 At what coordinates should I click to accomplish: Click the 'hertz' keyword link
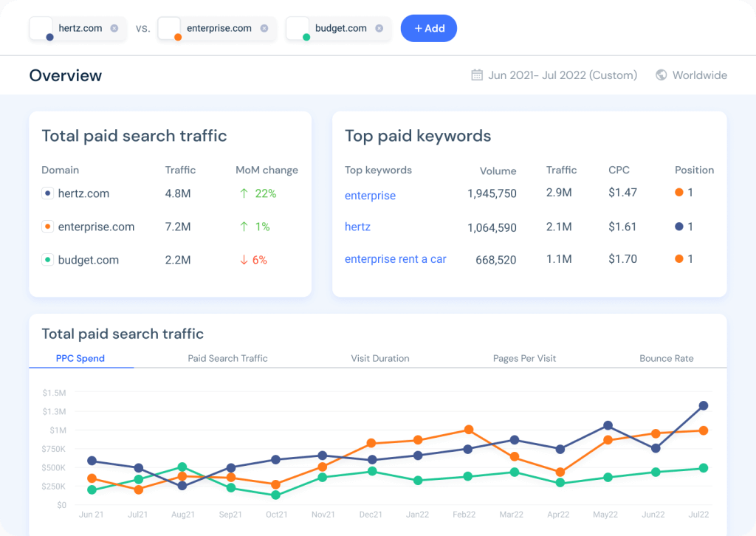click(x=357, y=227)
